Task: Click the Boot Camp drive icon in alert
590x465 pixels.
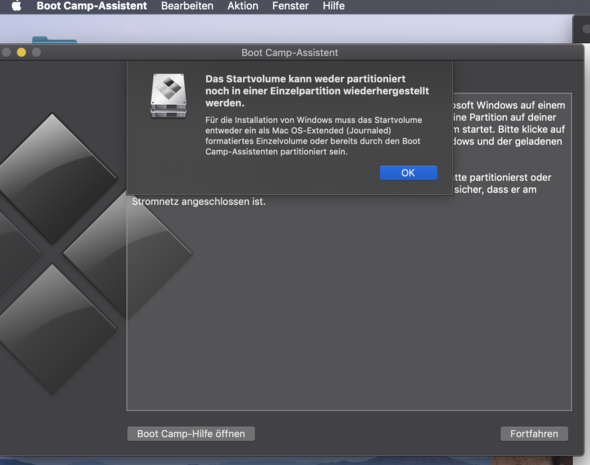Action: pyautogui.click(x=168, y=96)
